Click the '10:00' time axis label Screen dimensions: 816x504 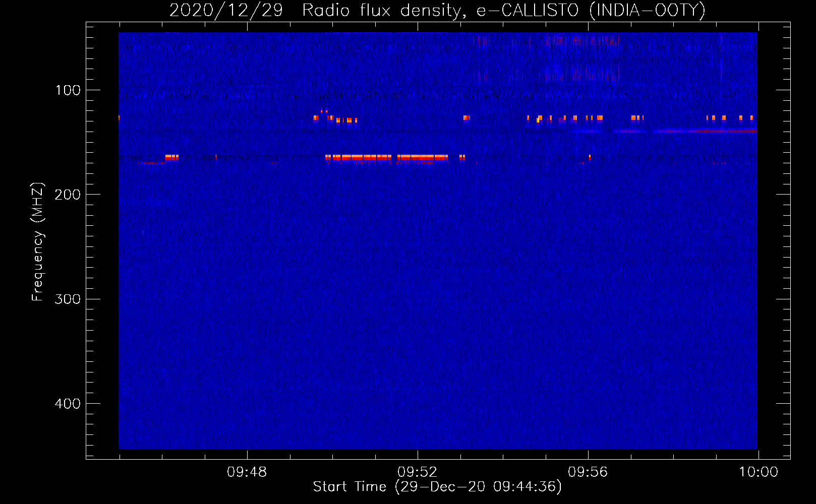pos(759,472)
